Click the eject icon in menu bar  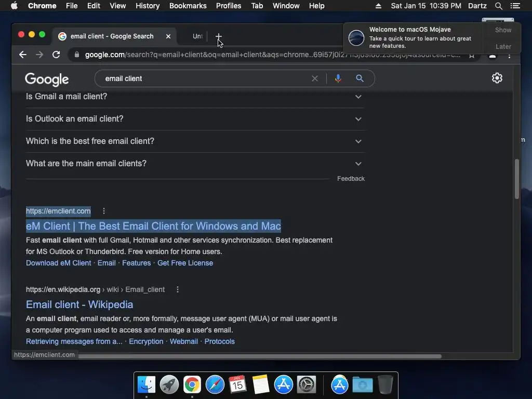(378, 6)
